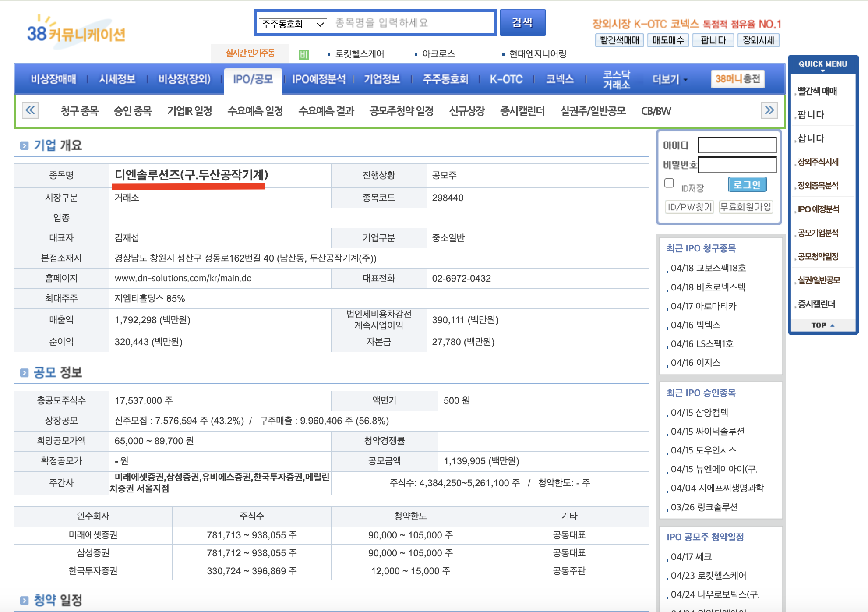Click the right double-arrow submenu scroll icon
The width and height of the screenshot is (868, 612).
(x=769, y=110)
